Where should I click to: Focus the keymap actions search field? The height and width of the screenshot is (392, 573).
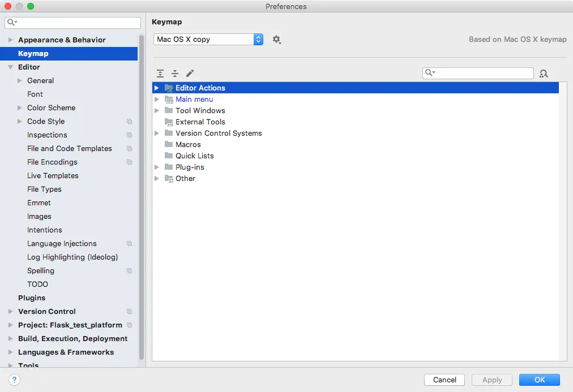(x=478, y=73)
